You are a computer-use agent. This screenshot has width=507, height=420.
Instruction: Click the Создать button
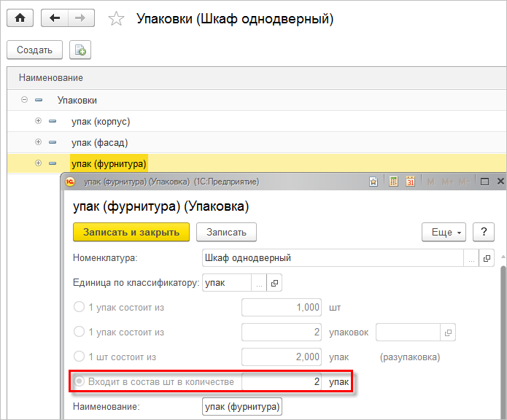34,50
